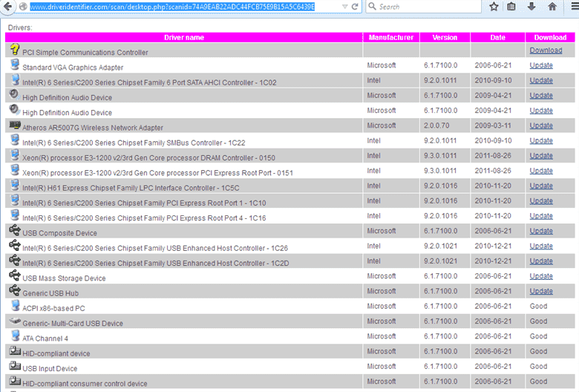579x392 pixels.
Task: Open the downloads arrow icon
Action: (x=531, y=6)
